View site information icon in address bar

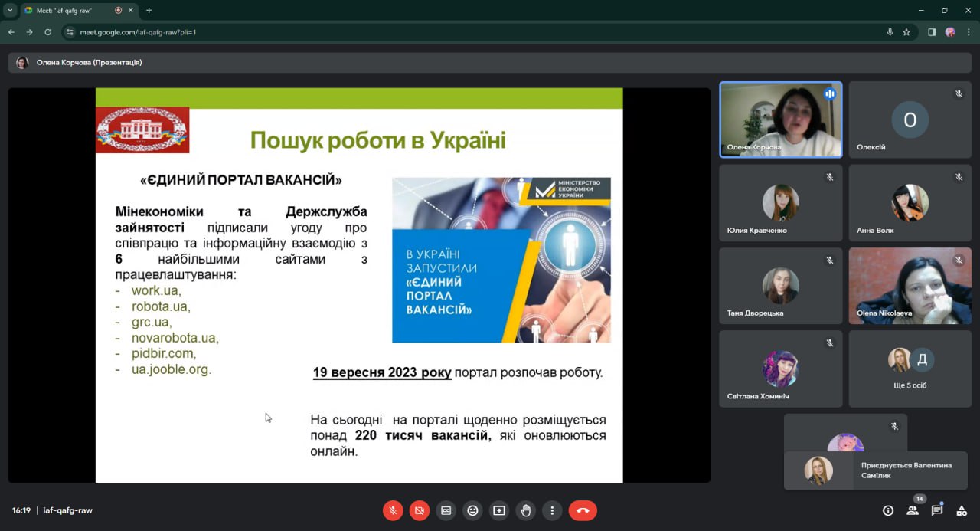click(70, 32)
